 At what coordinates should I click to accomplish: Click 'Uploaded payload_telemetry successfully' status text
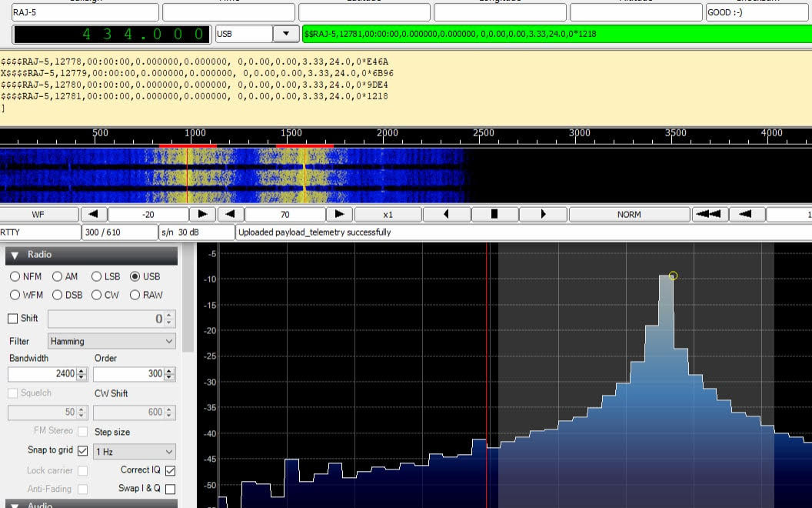pyautogui.click(x=314, y=232)
